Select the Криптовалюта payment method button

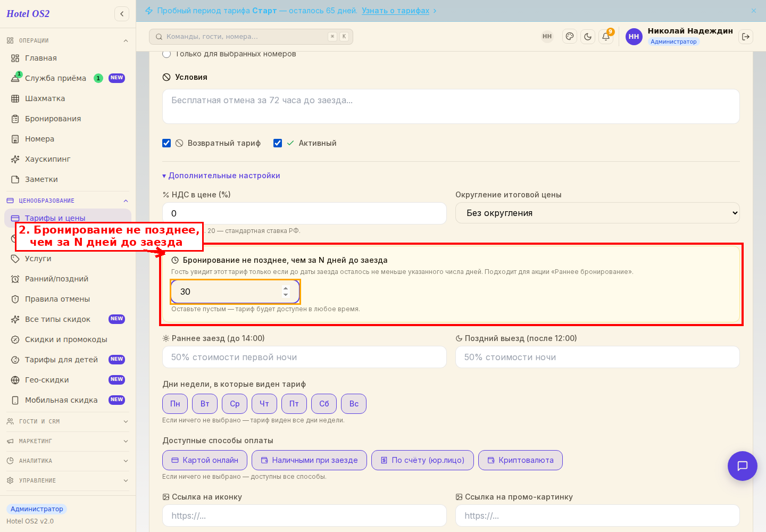tap(520, 460)
